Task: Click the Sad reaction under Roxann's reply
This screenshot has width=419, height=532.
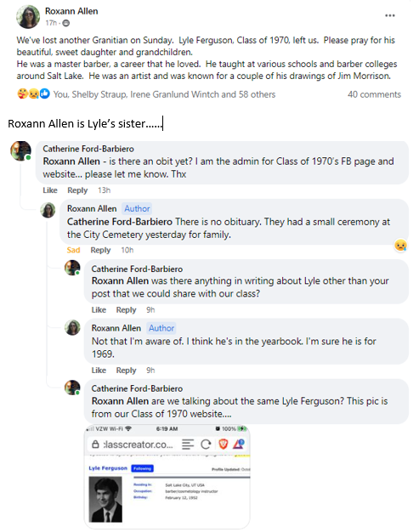Action: (x=73, y=250)
